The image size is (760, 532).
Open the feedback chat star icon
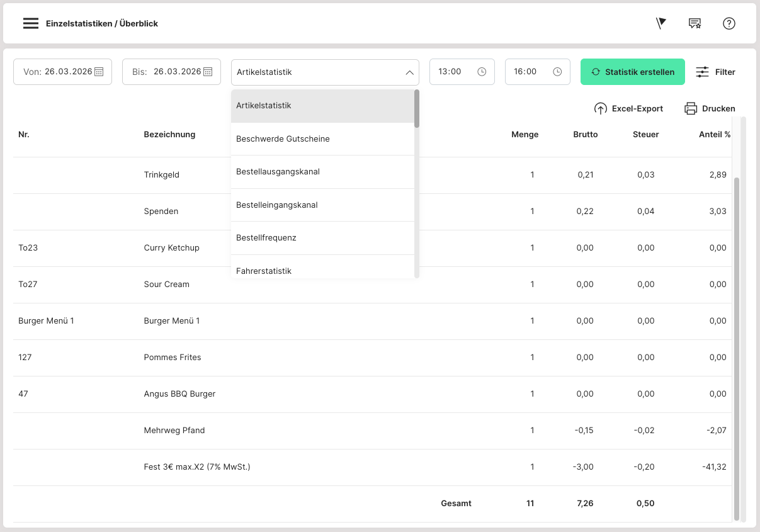(x=695, y=23)
